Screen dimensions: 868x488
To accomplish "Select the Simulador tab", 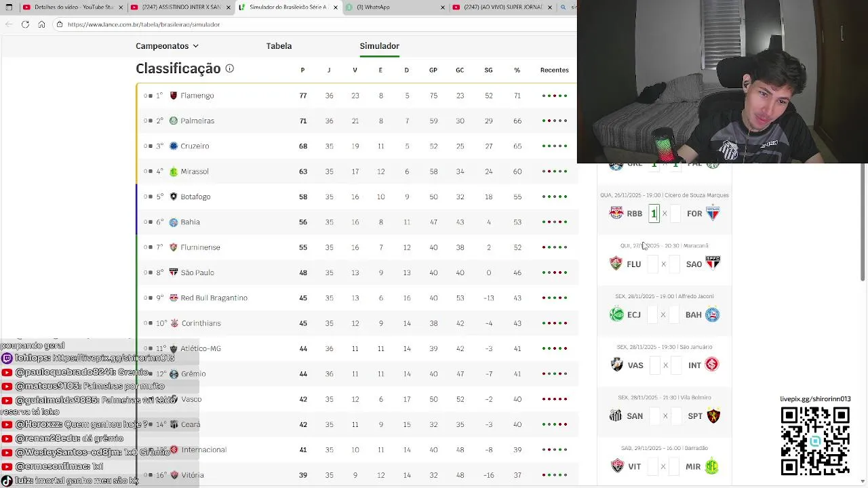I will click(x=379, y=46).
